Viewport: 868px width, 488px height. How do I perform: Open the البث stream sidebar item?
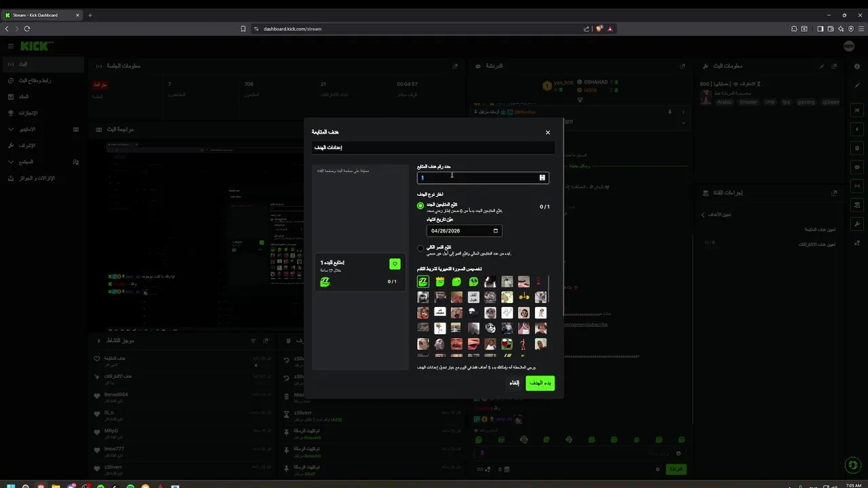[43, 64]
